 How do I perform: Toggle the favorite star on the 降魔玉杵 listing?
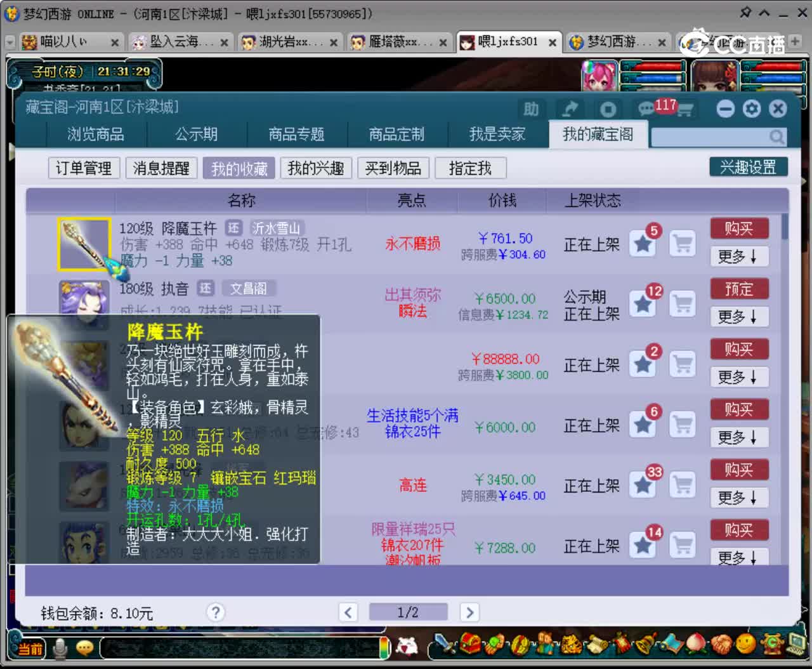pos(642,244)
